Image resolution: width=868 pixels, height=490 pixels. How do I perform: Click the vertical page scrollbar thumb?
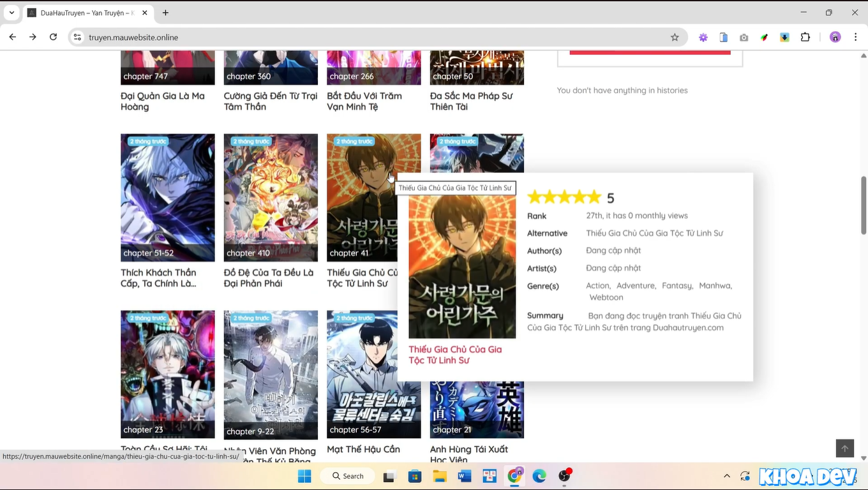[x=864, y=205]
